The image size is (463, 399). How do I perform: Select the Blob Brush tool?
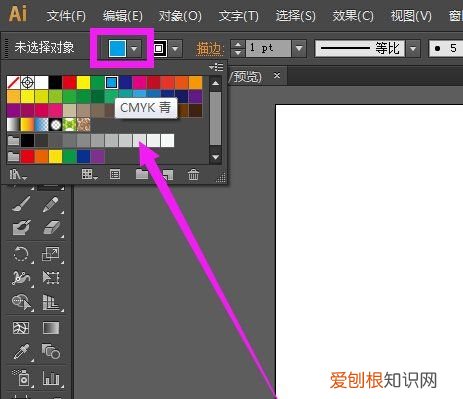tap(21, 228)
